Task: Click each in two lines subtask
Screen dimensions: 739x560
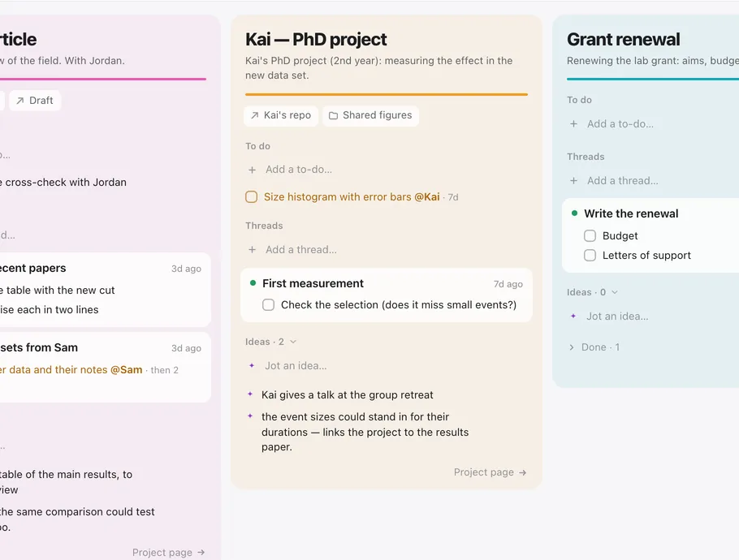Action: [50, 309]
